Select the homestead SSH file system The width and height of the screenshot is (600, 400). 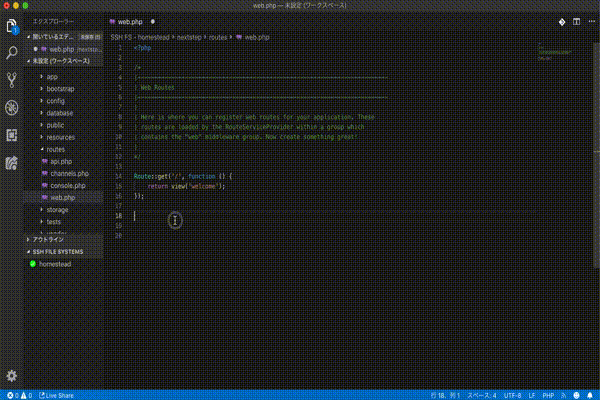tap(55, 264)
